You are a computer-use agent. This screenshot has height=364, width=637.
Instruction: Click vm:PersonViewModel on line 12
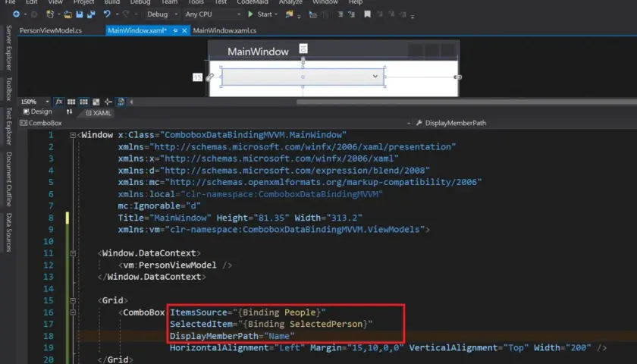pos(170,265)
